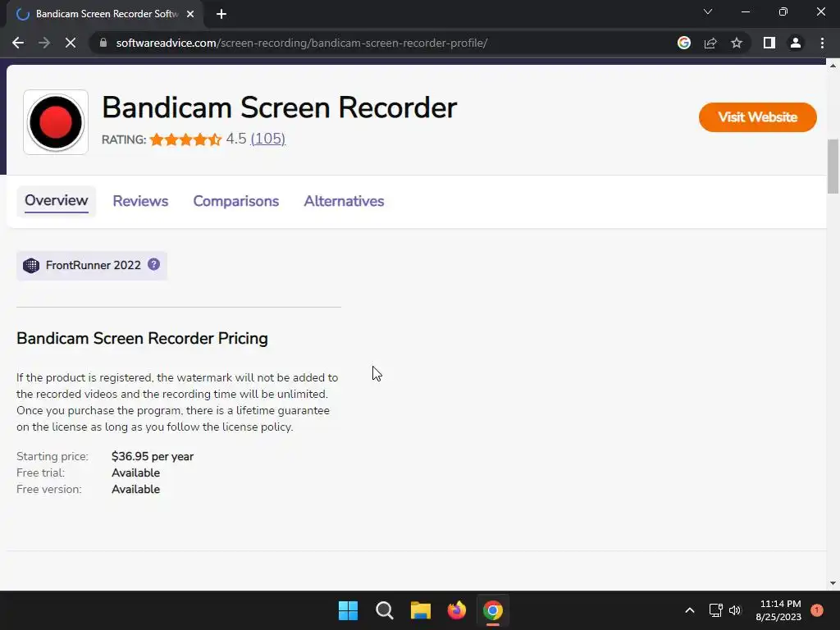Open the Windows Start menu
840x630 pixels.
click(x=348, y=610)
